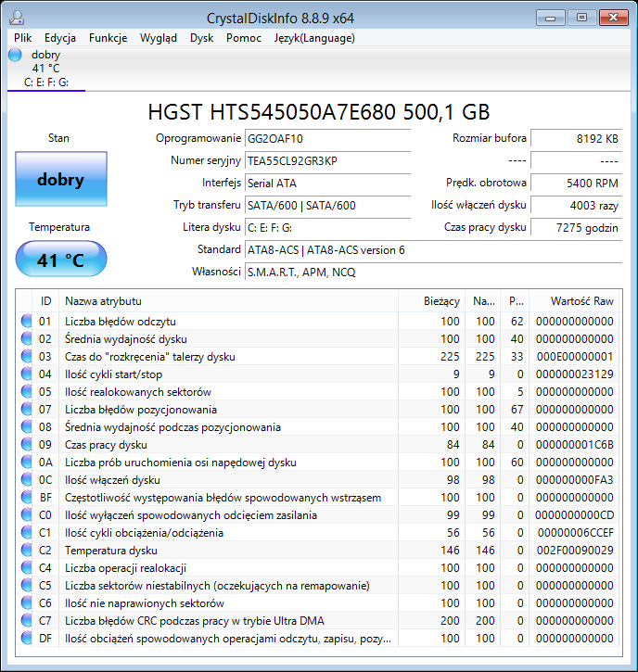The image size is (638, 672).
Task: Select the 'Temperatura dysku' attribute row
Action: (317, 550)
